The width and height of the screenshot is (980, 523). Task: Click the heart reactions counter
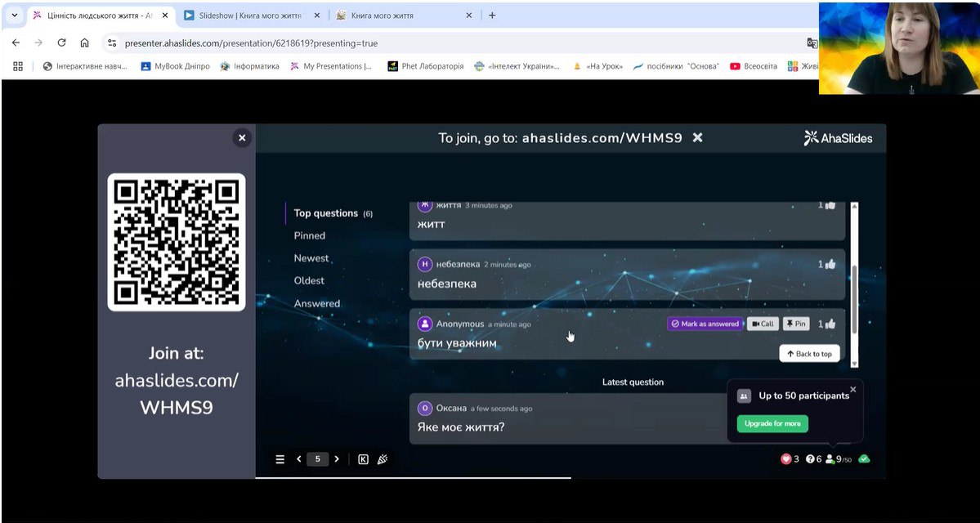click(x=790, y=459)
